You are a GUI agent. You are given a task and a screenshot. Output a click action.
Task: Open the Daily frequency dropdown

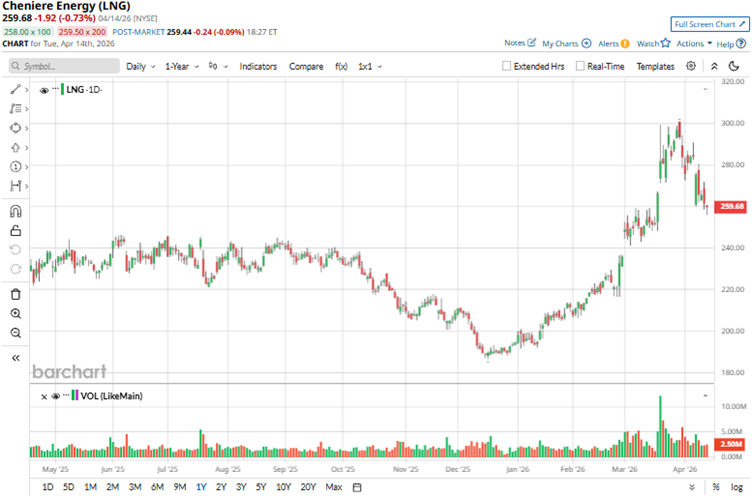[141, 66]
